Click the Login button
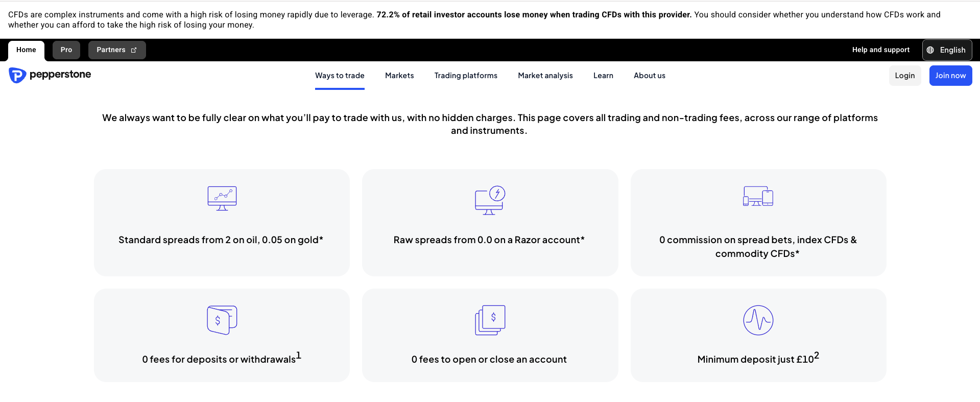Viewport: 980px width, 402px height. (904, 76)
